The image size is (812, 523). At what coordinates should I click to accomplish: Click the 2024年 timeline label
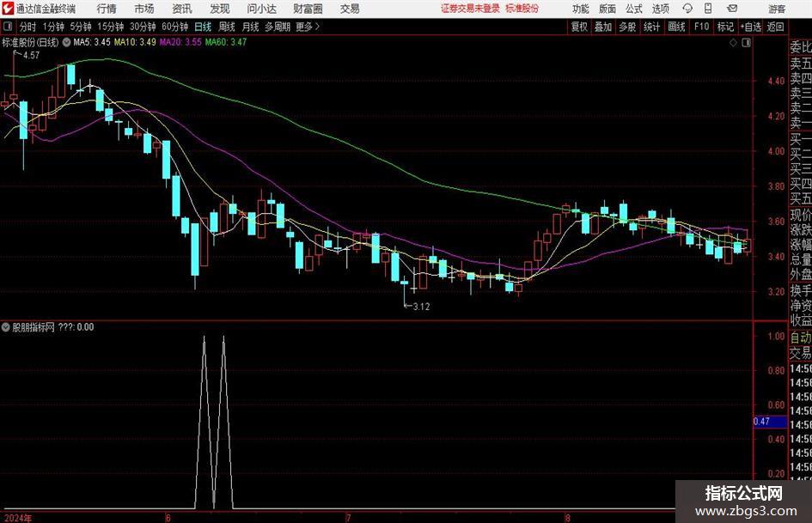click(18, 518)
